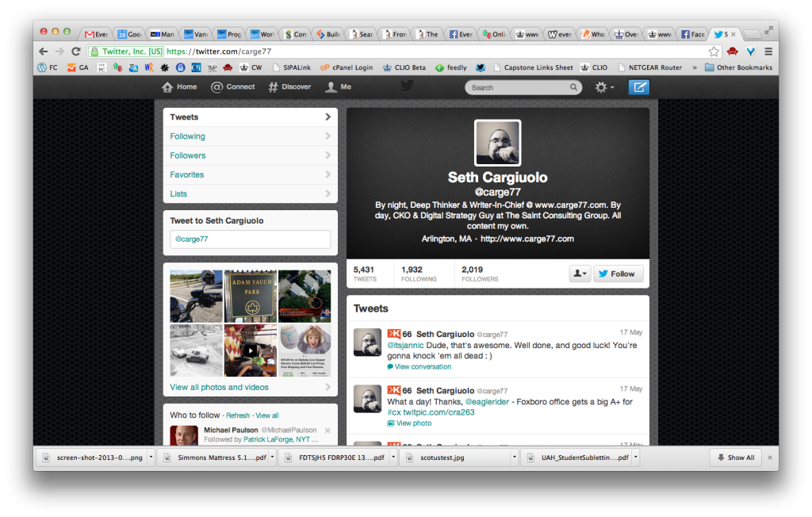Go back to the previous page
The image size is (812, 517).
pos(44,52)
